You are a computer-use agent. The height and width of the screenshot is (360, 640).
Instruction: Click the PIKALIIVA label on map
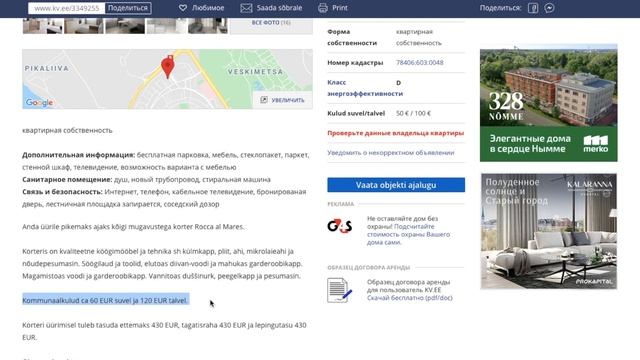click(x=47, y=68)
